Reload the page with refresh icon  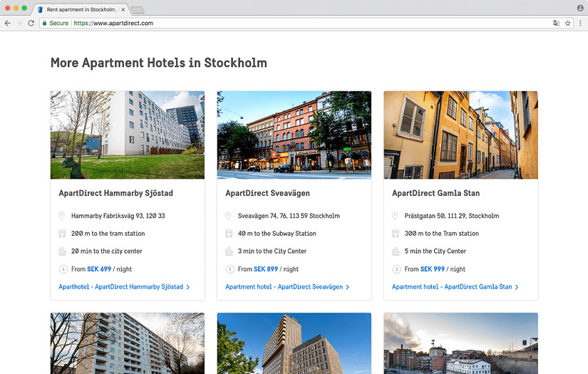click(31, 24)
